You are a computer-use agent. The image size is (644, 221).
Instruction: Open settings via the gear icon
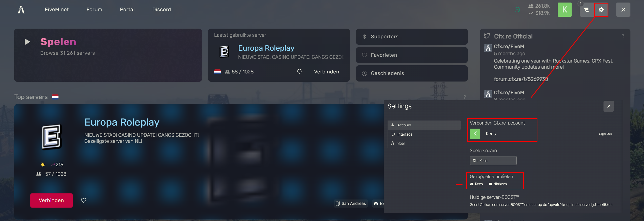601,10
